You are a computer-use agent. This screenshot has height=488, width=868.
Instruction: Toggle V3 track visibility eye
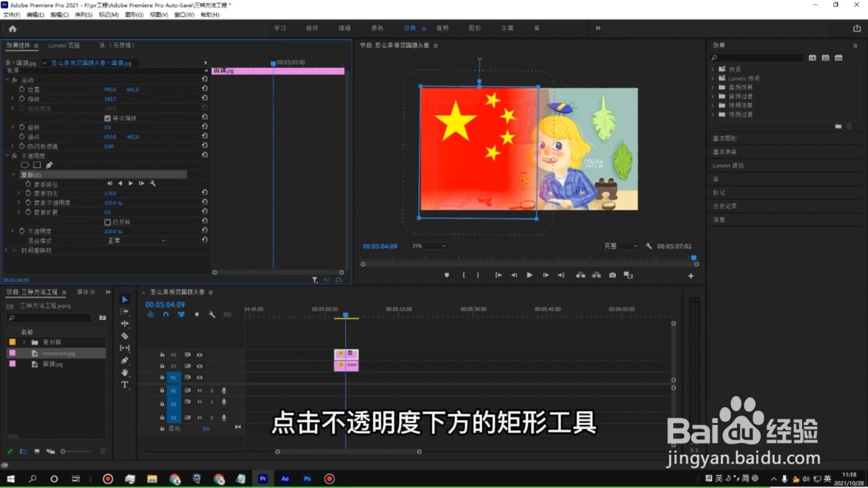point(199,355)
